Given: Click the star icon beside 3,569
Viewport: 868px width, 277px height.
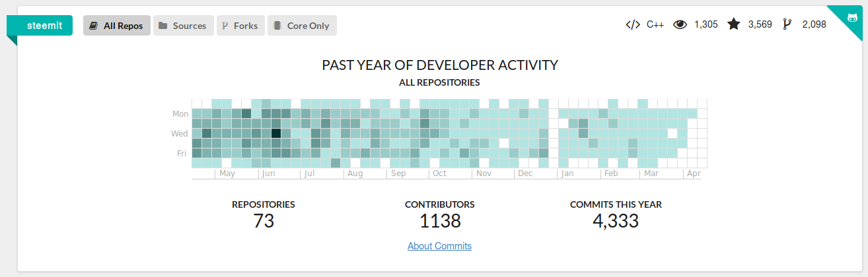Looking at the screenshot, I should click(x=734, y=24).
